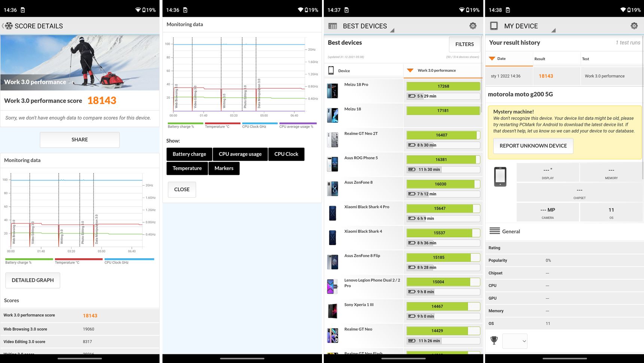The image size is (644, 363).
Task: Tap Wi-Fi status icon in first screen
Action: click(138, 10)
